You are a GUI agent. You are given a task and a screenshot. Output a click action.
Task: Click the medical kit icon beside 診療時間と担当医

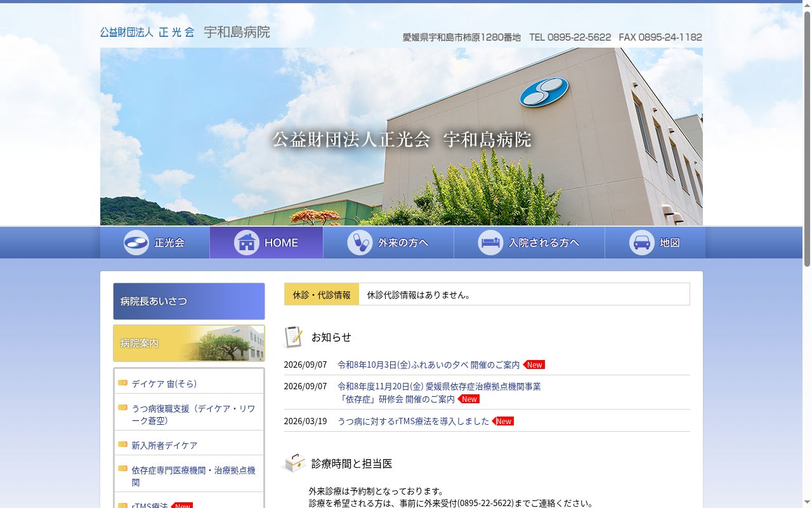(294, 463)
